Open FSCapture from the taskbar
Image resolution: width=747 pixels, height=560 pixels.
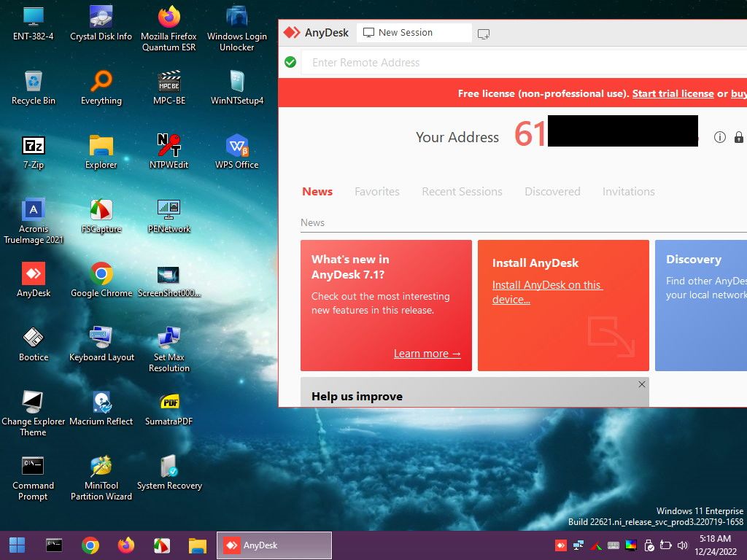tap(162, 545)
